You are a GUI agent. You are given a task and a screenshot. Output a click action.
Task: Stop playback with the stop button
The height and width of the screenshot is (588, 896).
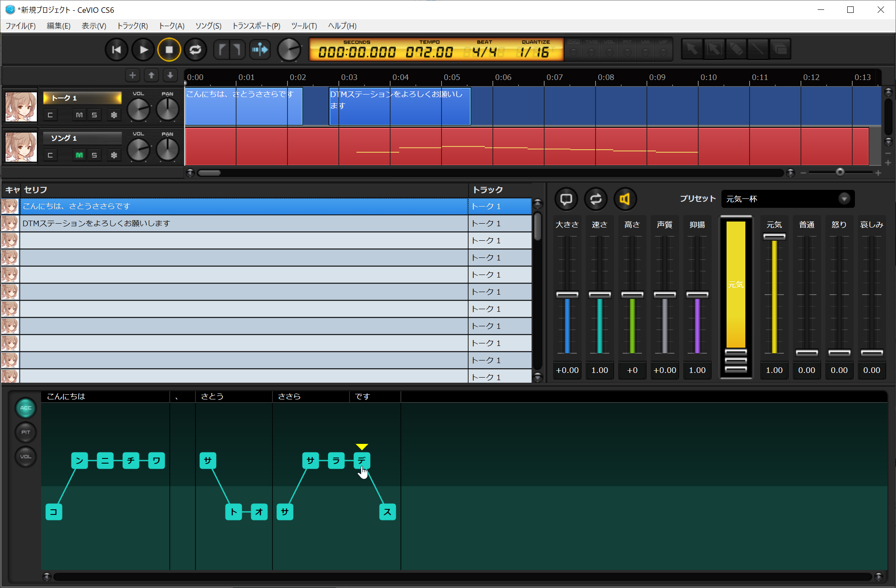[169, 50]
